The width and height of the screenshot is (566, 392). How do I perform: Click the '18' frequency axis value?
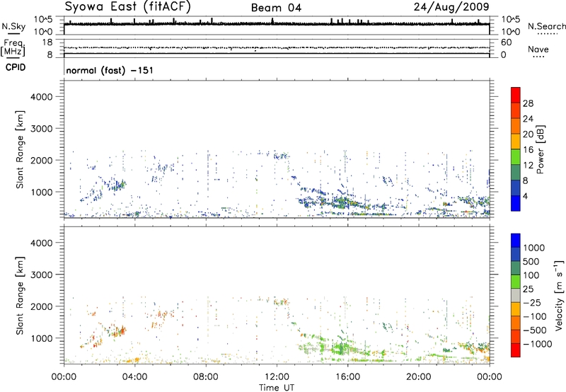tap(47, 42)
